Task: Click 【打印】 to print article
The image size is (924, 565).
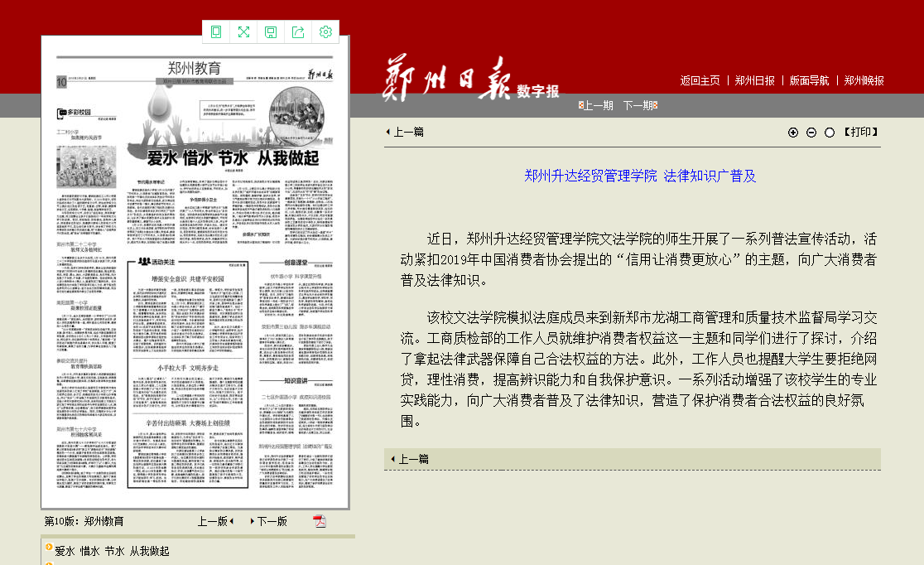Action: 860,132
